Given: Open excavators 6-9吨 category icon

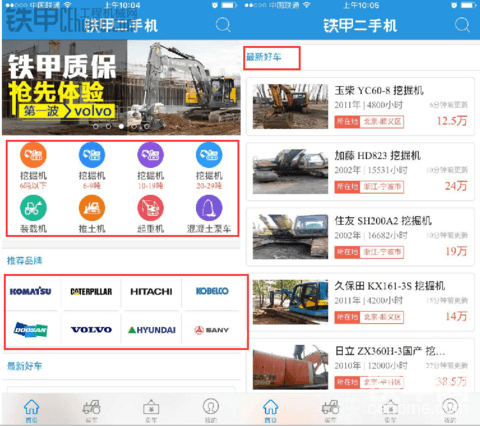Looking at the screenshot, I should pyautogui.click(x=92, y=155).
